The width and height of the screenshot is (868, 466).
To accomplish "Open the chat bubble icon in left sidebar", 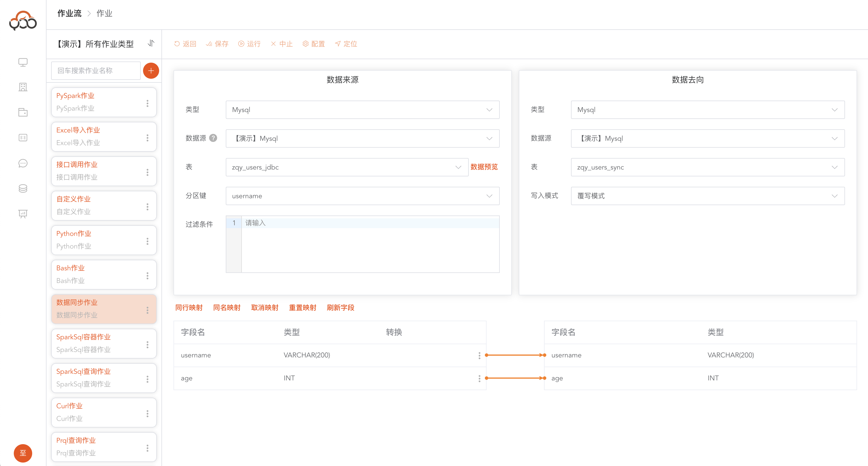I will [x=23, y=163].
